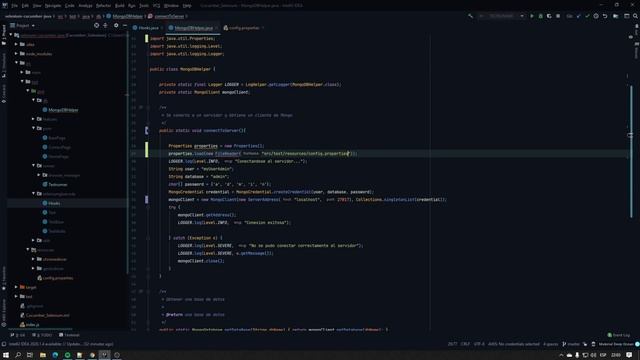Click the Git rollback arrow icon
Viewport: 640px width, 360px height.
(605, 16)
